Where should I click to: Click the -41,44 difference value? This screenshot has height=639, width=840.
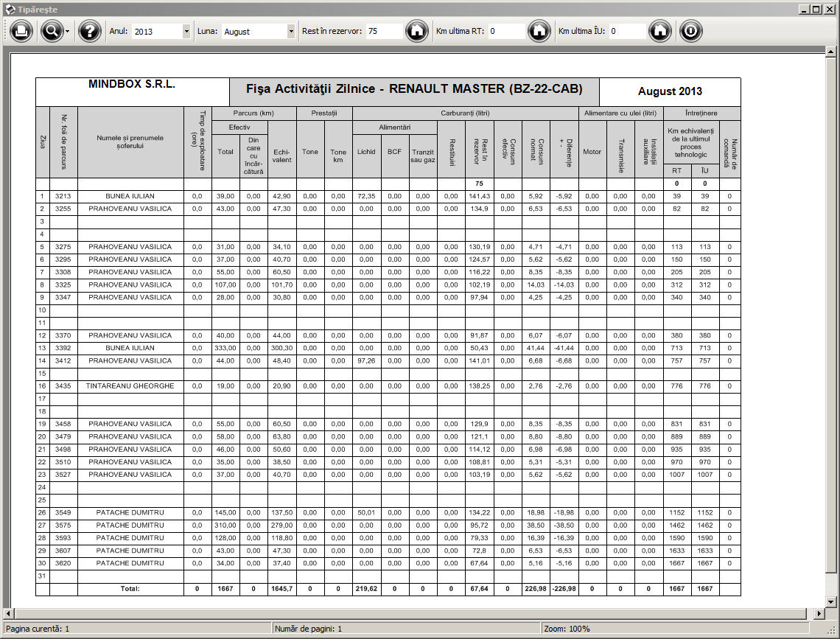(x=564, y=348)
